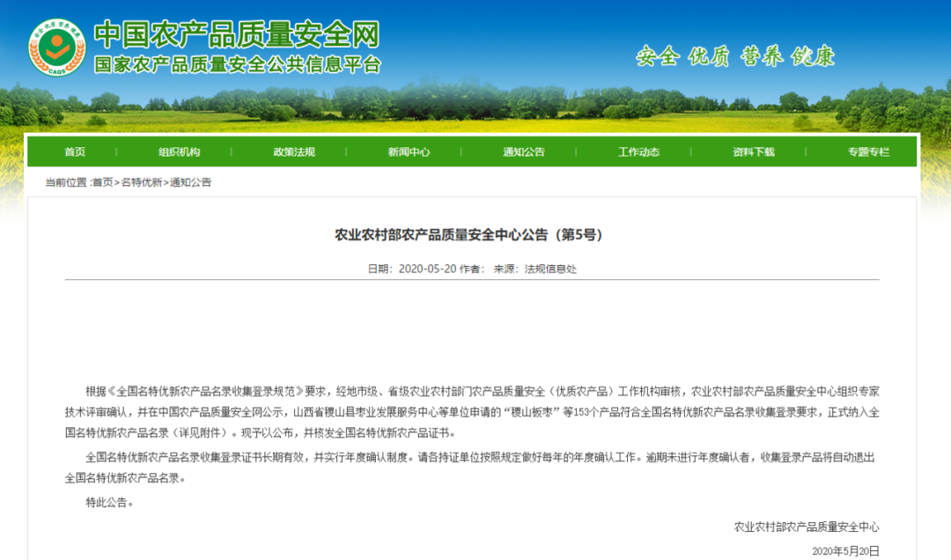Select 新闻中心 in the navigation bar
The height and width of the screenshot is (560, 951).
[x=409, y=151]
